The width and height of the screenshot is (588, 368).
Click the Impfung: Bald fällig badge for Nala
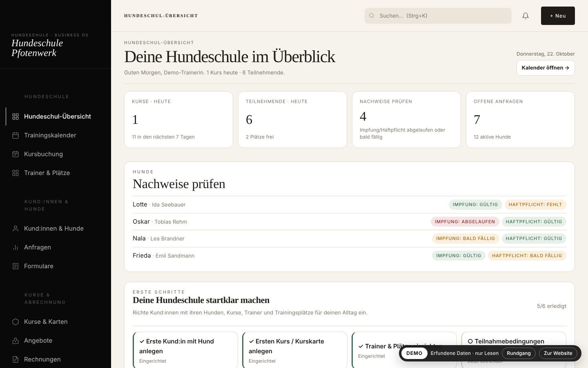tap(465, 238)
